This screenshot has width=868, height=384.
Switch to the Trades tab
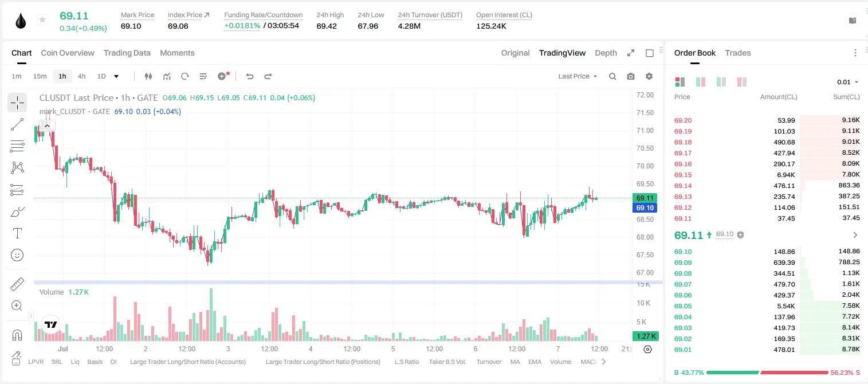[x=737, y=53]
